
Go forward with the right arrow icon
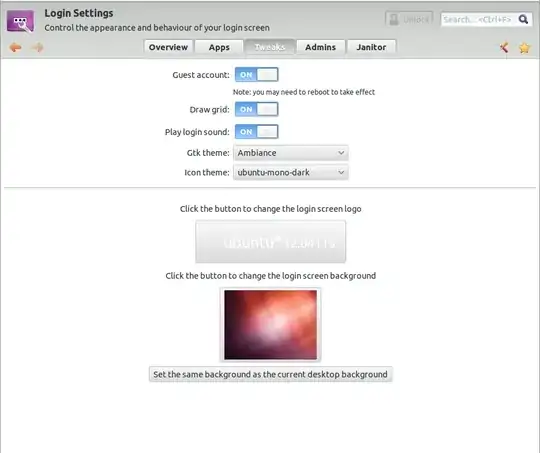[x=38, y=47]
